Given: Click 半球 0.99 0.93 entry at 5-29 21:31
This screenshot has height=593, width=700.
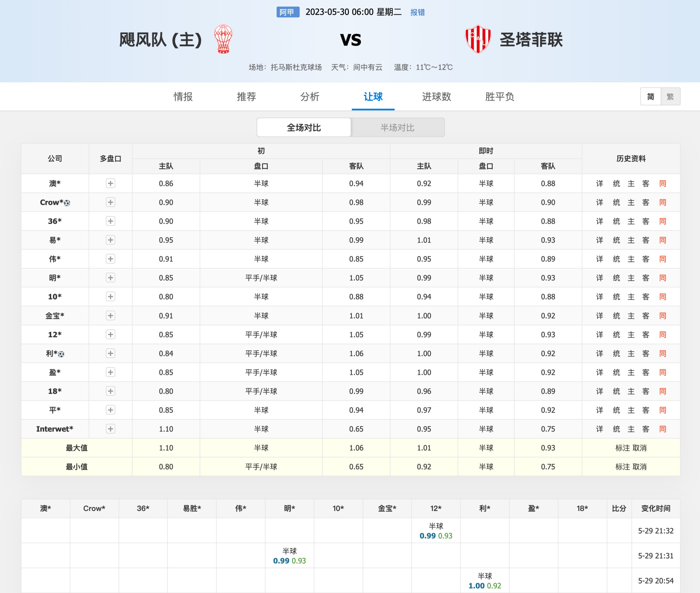Looking at the screenshot, I should click(289, 556).
